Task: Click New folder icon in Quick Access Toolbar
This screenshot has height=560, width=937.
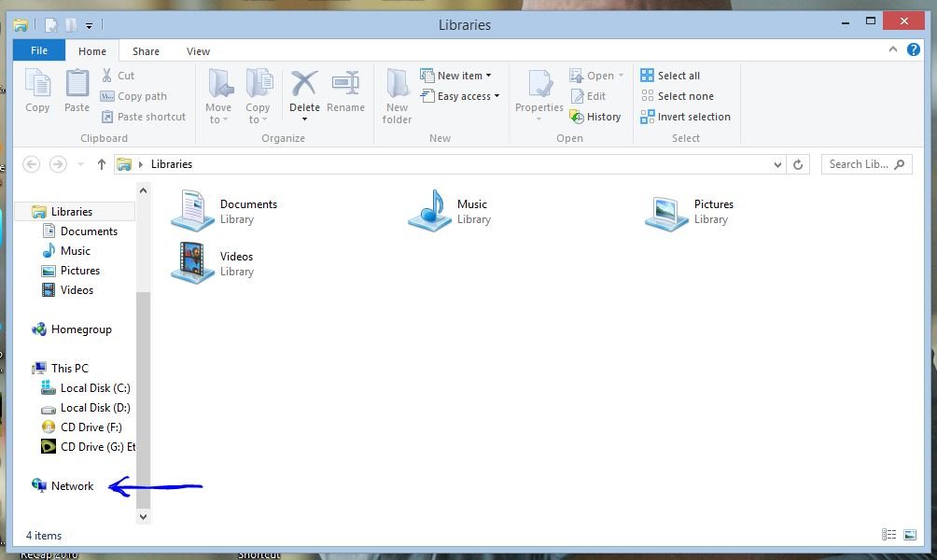Action: pyautogui.click(x=71, y=25)
